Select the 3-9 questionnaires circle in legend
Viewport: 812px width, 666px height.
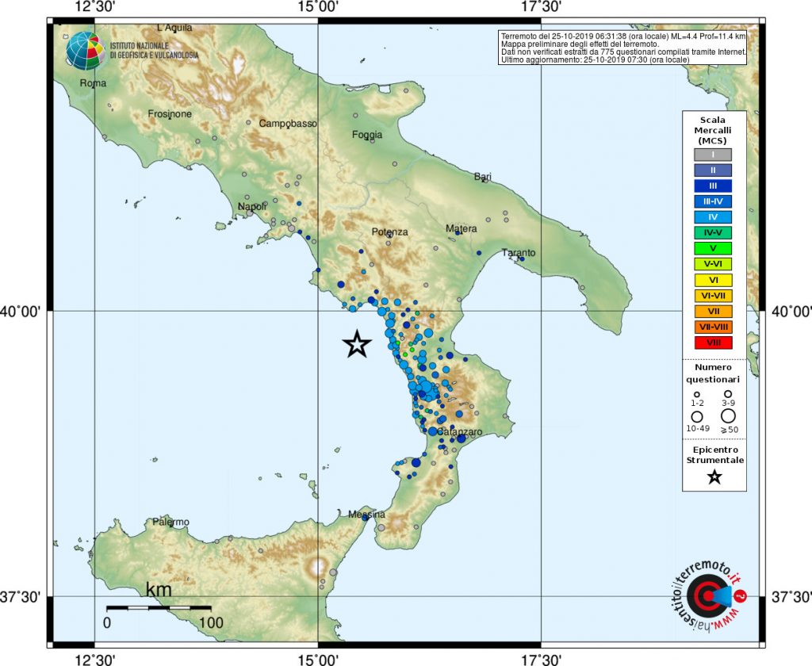728,394
